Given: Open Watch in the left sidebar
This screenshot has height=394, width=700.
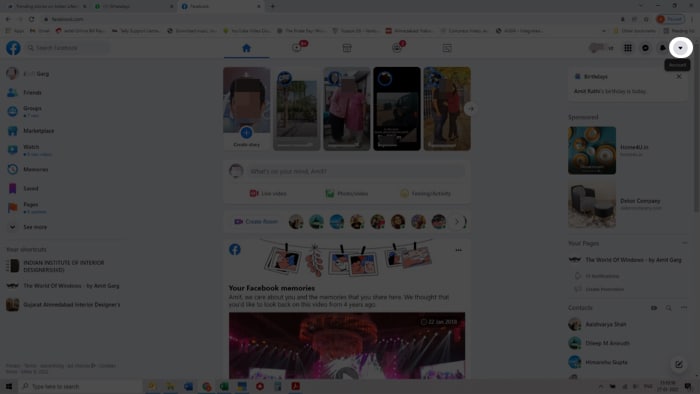Looking at the screenshot, I should coord(31,150).
